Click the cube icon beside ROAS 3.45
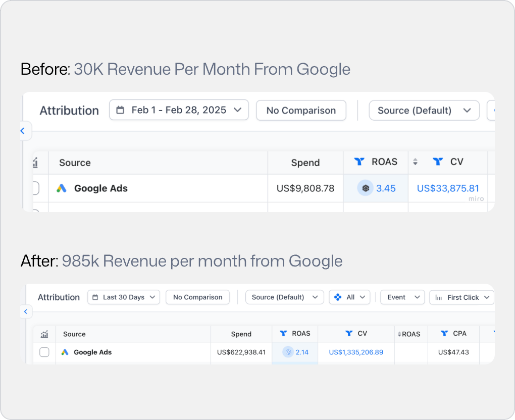The width and height of the screenshot is (515, 420). click(x=365, y=188)
